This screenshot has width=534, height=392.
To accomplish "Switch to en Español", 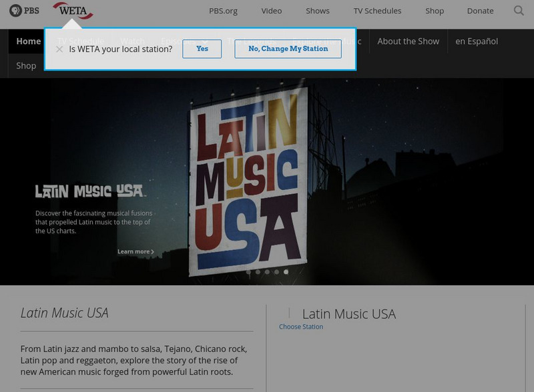I will 477,41.
